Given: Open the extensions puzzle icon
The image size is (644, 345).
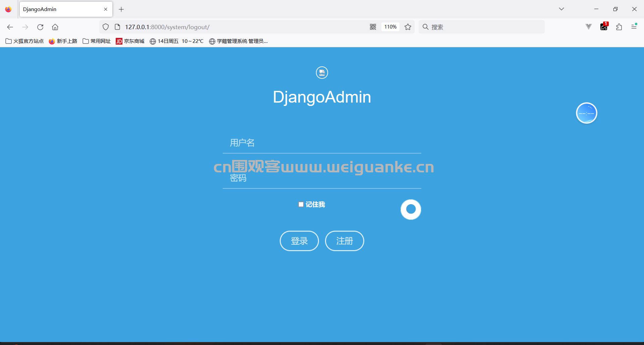Looking at the screenshot, I should [x=619, y=27].
